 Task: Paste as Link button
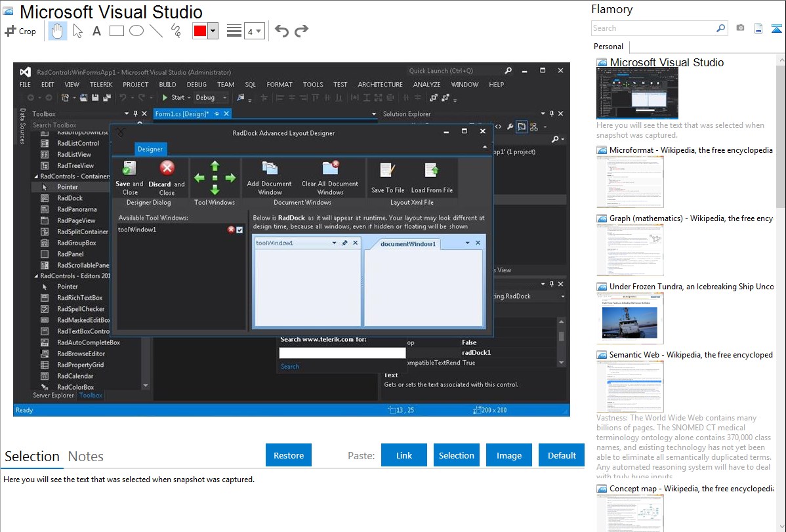pos(404,455)
